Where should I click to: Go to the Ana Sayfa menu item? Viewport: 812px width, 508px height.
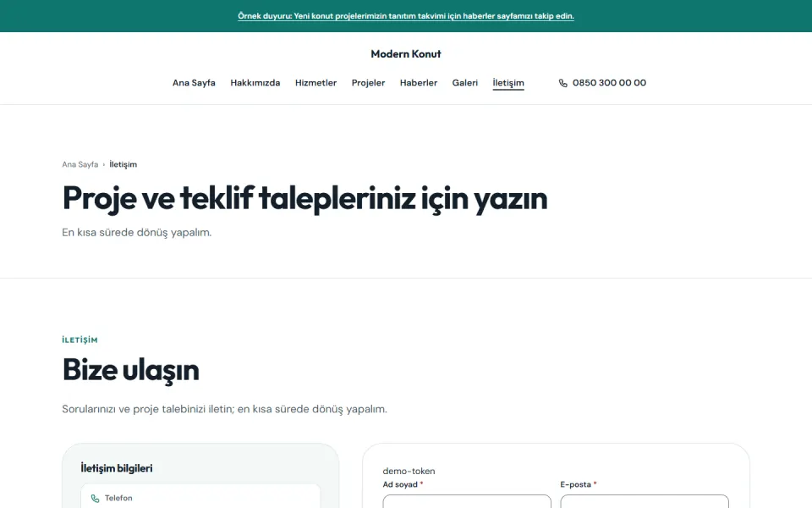[194, 83]
